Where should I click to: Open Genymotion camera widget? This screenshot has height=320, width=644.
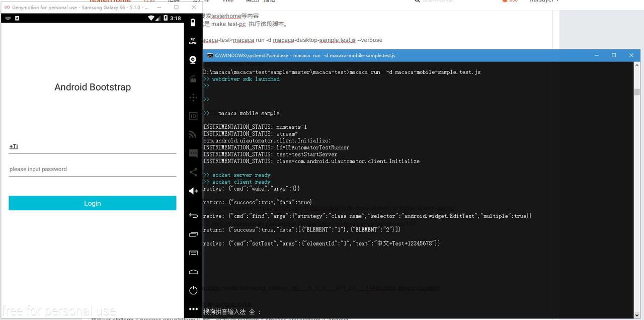tap(193, 60)
